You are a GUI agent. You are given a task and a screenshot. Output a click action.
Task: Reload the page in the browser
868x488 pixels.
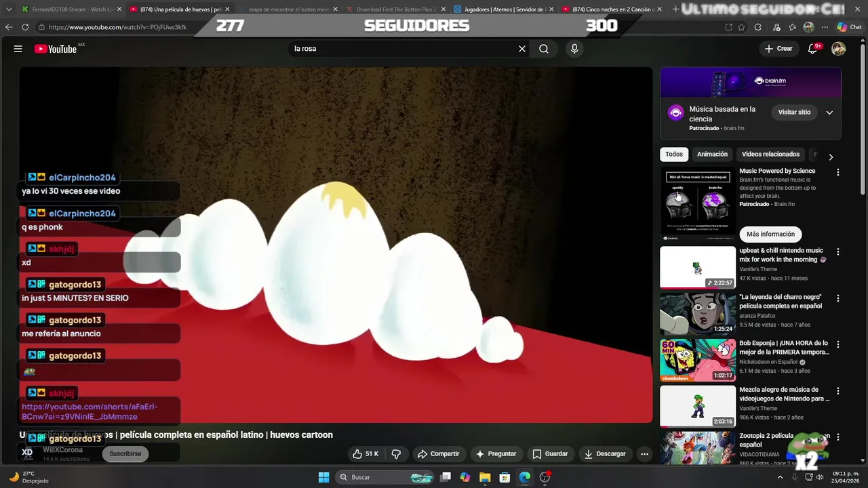25,27
